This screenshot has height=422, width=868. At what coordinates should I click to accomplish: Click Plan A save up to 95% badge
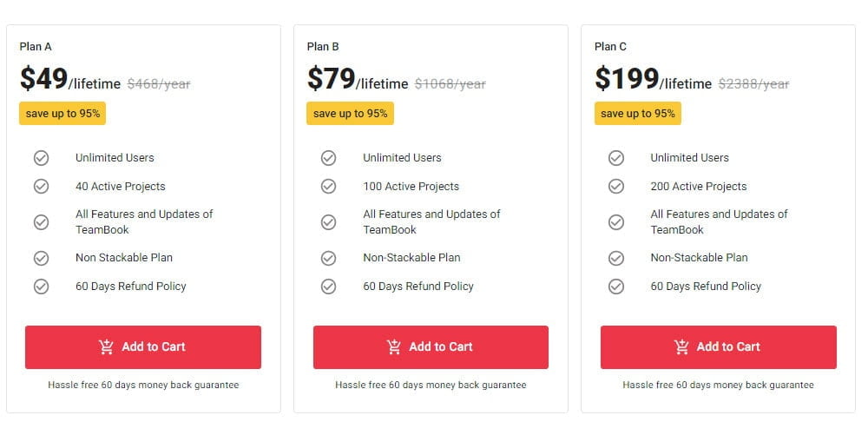(62, 114)
